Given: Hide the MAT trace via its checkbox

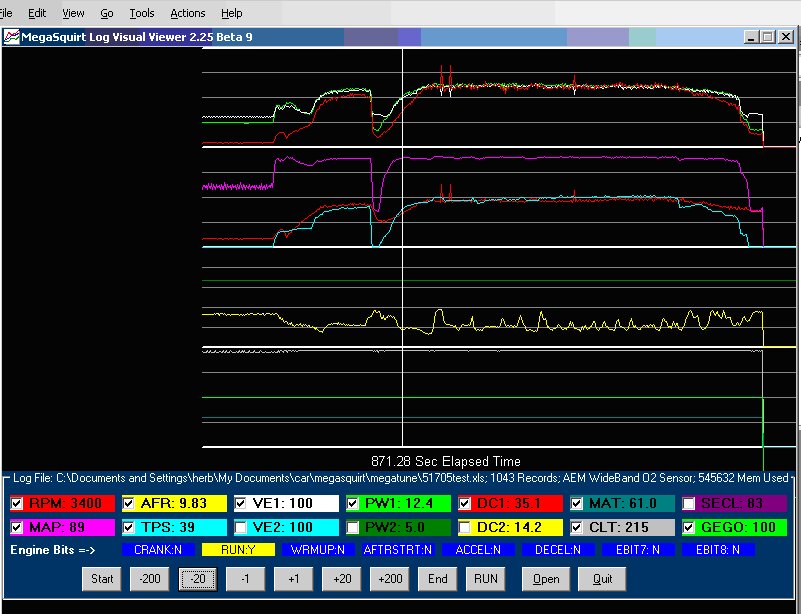Looking at the screenshot, I should (x=577, y=504).
